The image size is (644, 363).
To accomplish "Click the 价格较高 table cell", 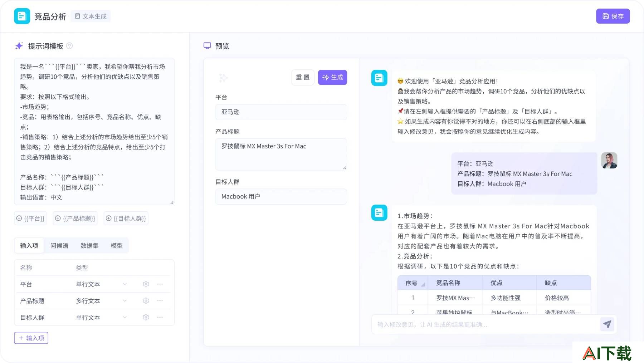I will [x=563, y=298].
